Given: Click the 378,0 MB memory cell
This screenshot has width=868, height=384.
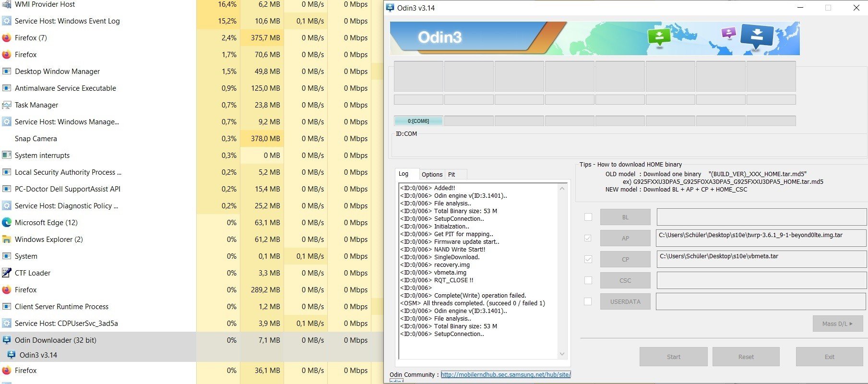Looking at the screenshot, I should 262,139.
